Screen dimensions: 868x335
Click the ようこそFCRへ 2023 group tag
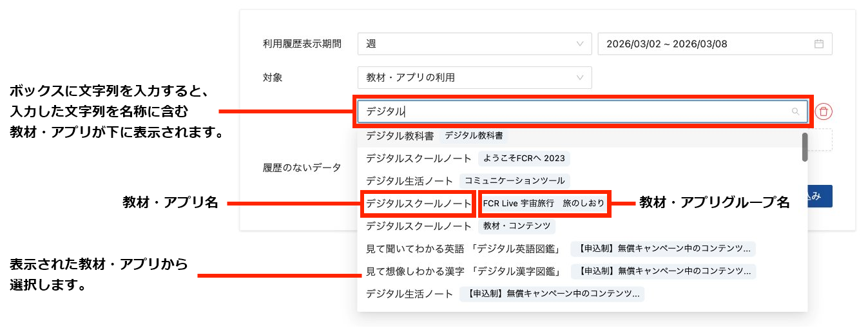point(523,158)
